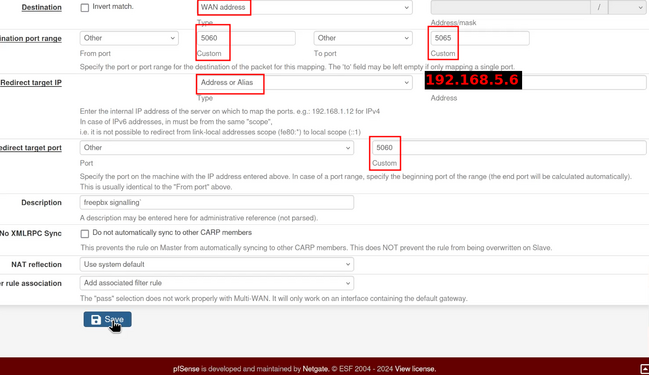Click the corner icon at footer's right edge
Viewport: 649px width, 375px height.
coord(644,369)
